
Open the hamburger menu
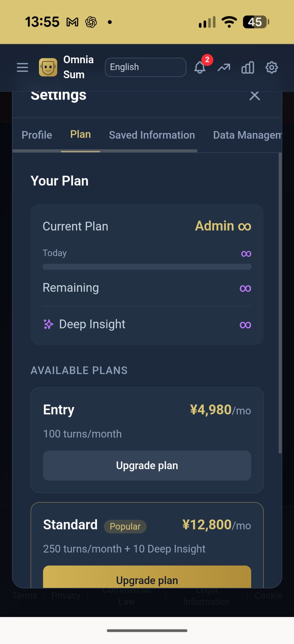click(x=23, y=68)
